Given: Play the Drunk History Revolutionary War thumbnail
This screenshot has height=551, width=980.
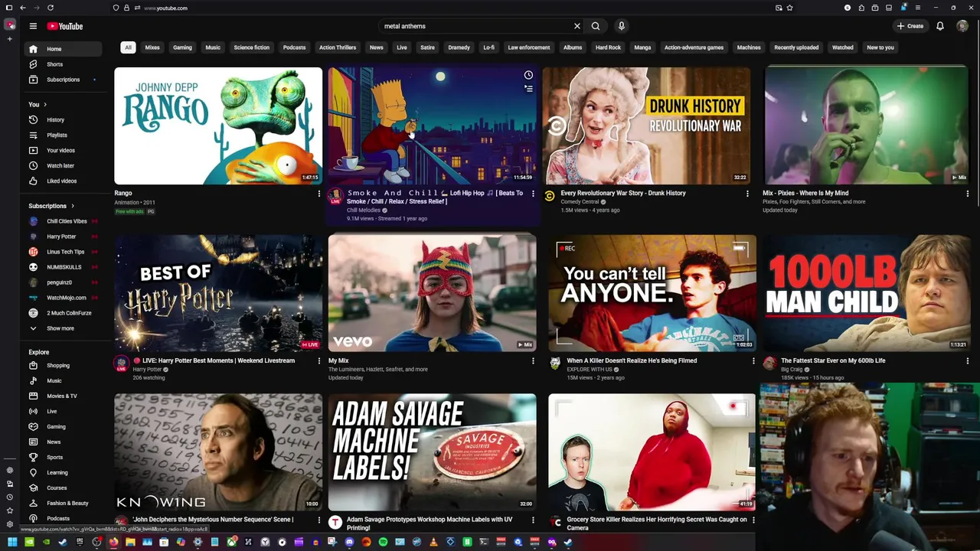Looking at the screenshot, I should [x=647, y=126].
